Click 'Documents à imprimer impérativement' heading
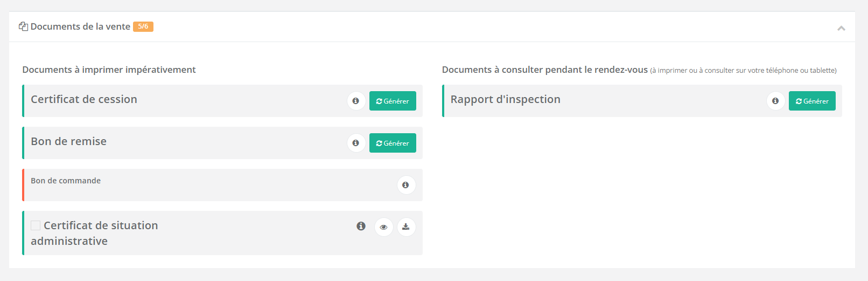The width and height of the screenshot is (868, 281). 109,70
